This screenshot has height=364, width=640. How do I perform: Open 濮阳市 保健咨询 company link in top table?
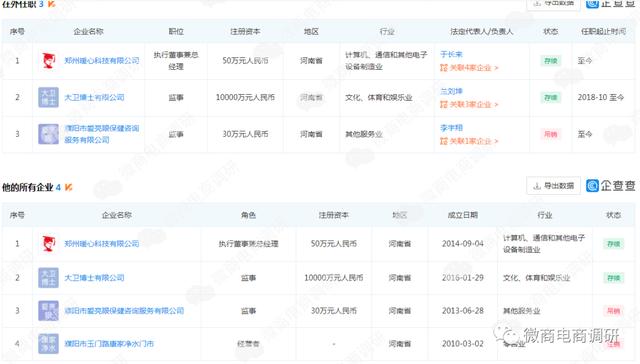tap(102, 134)
